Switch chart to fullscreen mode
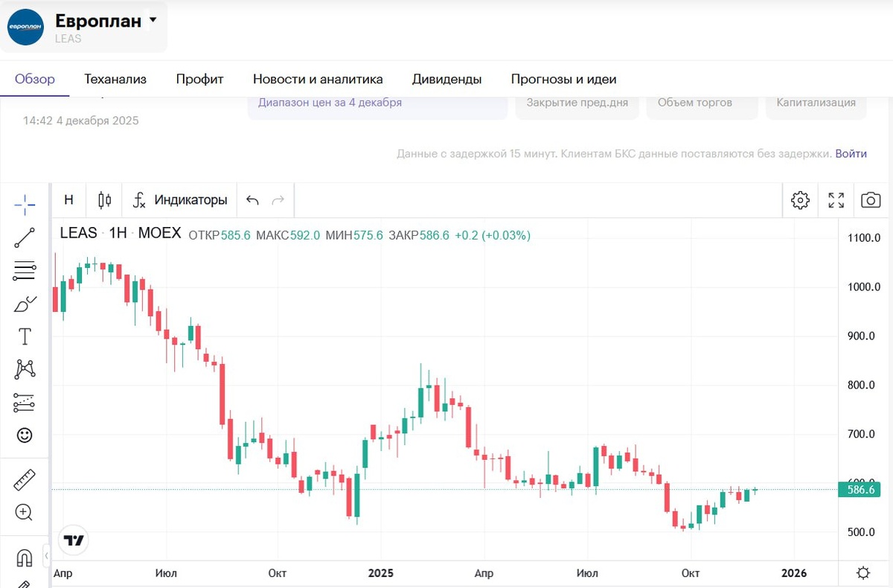The image size is (893, 588). pyautogui.click(x=836, y=199)
